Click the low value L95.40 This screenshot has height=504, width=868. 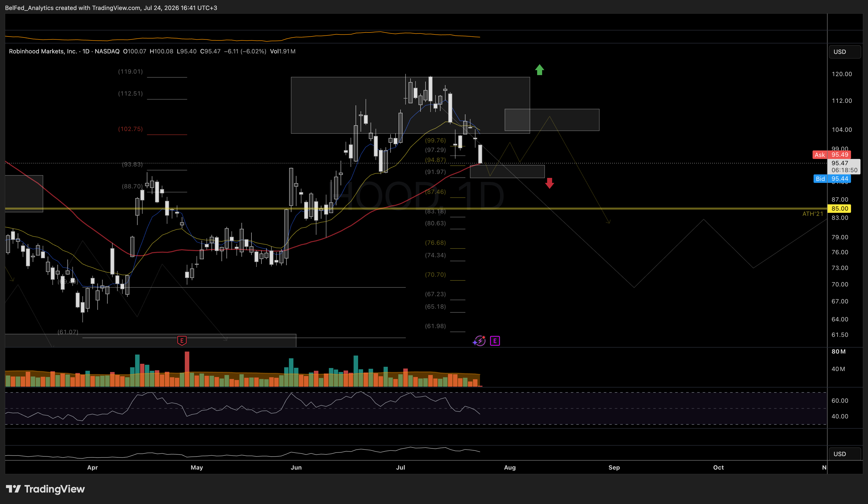[x=187, y=51]
